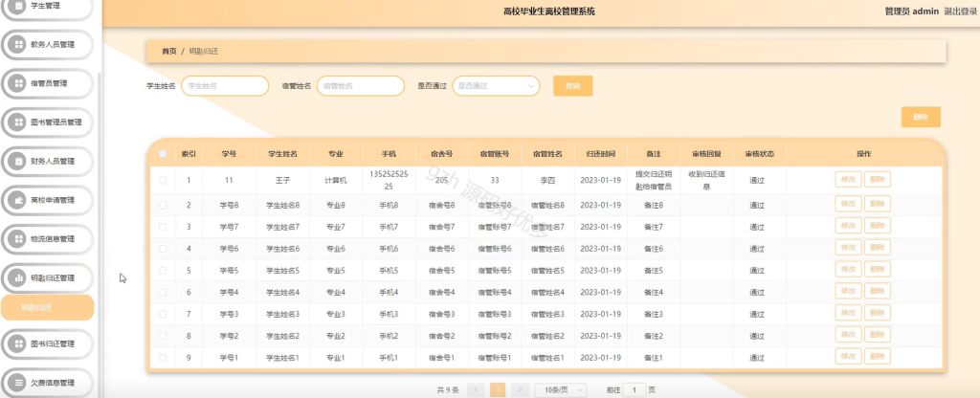Click the 钥匙归还管理 chart icon
This screenshot has width=980, height=398.
point(18,278)
